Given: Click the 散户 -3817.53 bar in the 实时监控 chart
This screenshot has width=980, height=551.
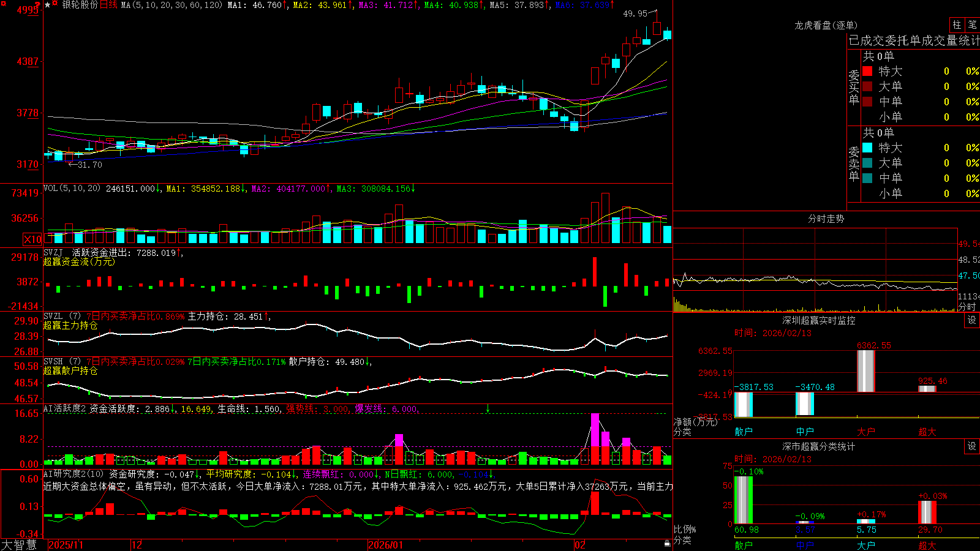Looking at the screenshot, I should point(743,404).
